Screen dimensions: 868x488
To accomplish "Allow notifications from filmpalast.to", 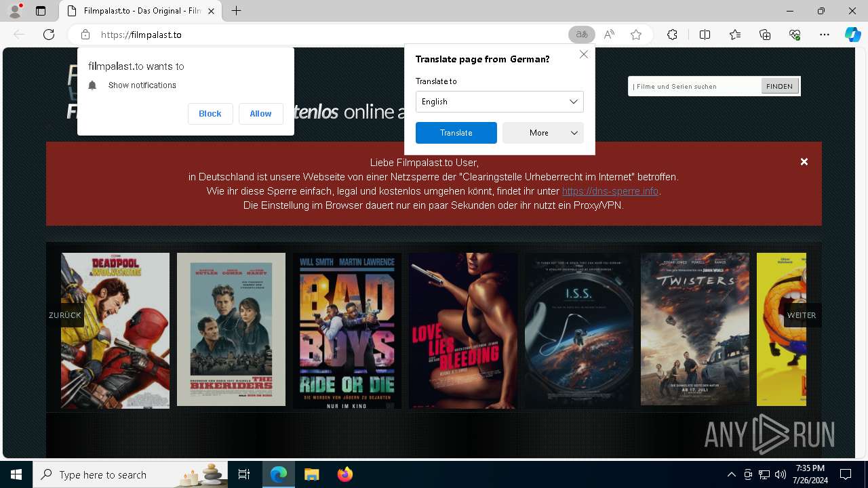I will pos(260,114).
